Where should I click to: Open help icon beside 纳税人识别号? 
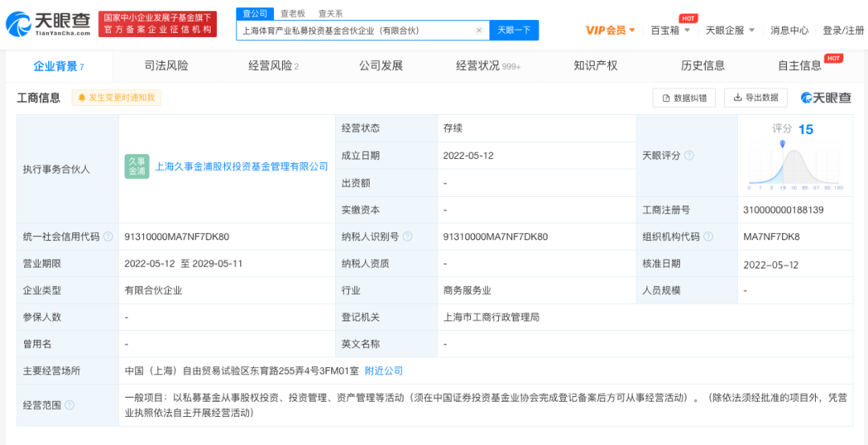pyautogui.click(x=407, y=237)
